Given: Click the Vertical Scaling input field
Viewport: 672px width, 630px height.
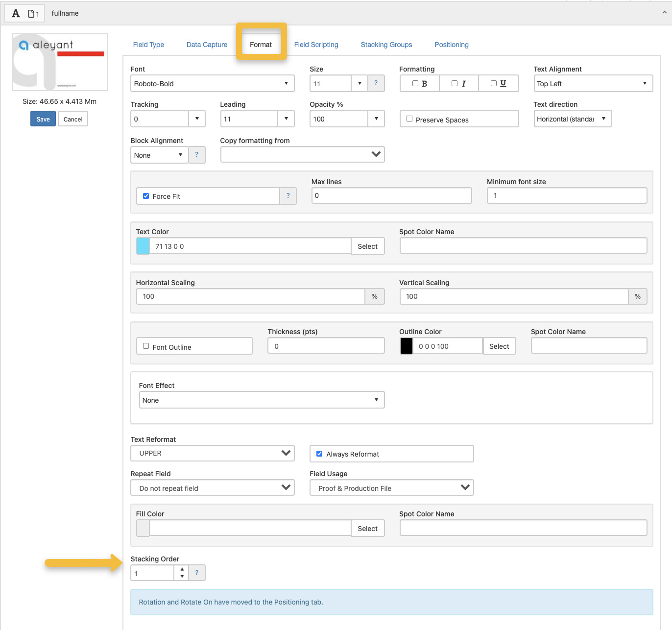Looking at the screenshot, I should point(514,296).
